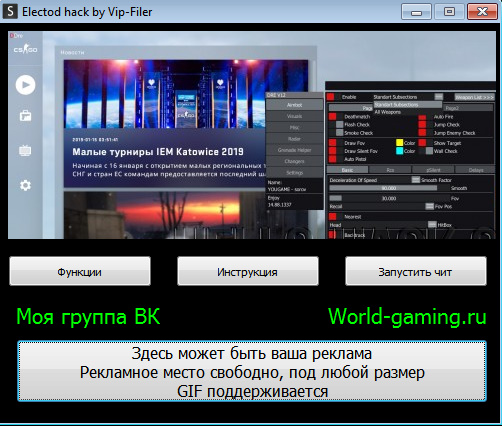Switch to the Delays sub-tab
This screenshot has width=502, height=426.
point(476,170)
